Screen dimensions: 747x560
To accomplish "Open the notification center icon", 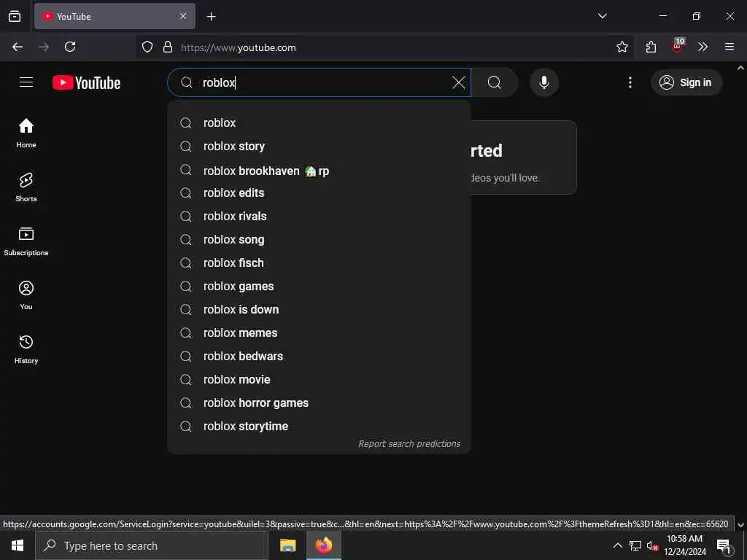I will pyautogui.click(x=724, y=545).
